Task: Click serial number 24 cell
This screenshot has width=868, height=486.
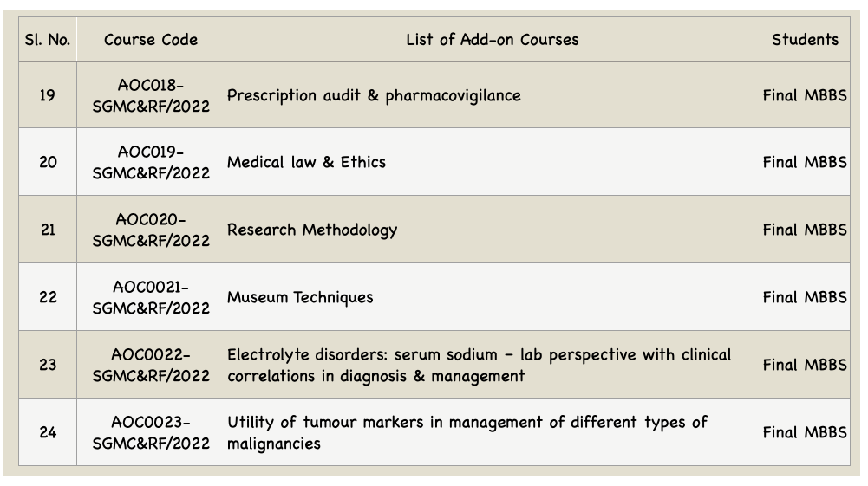Action: [x=48, y=431]
